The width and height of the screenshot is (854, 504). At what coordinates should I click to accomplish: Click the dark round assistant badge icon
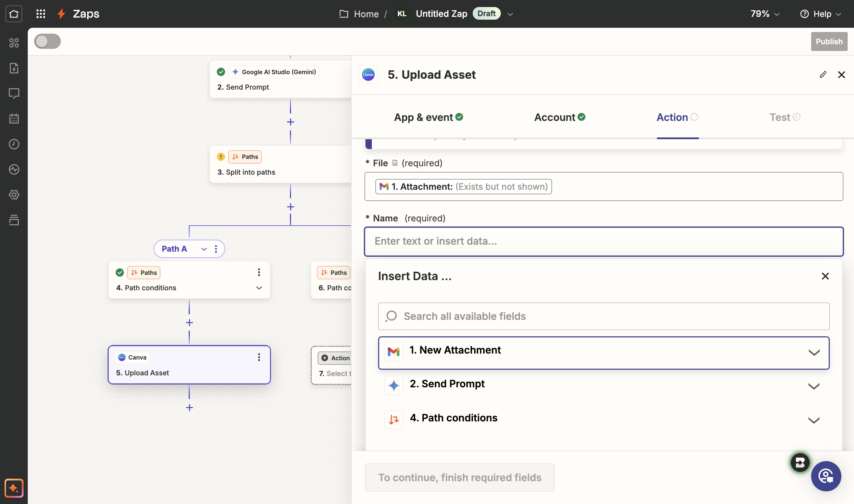[x=800, y=463]
